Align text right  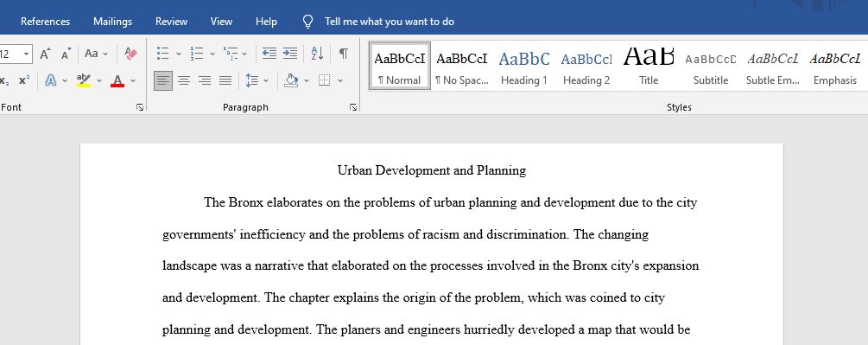click(x=205, y=81)
